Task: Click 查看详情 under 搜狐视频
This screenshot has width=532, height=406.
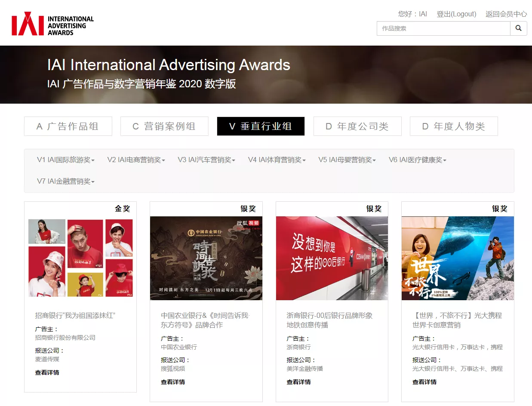Action: tap(173, 382)
